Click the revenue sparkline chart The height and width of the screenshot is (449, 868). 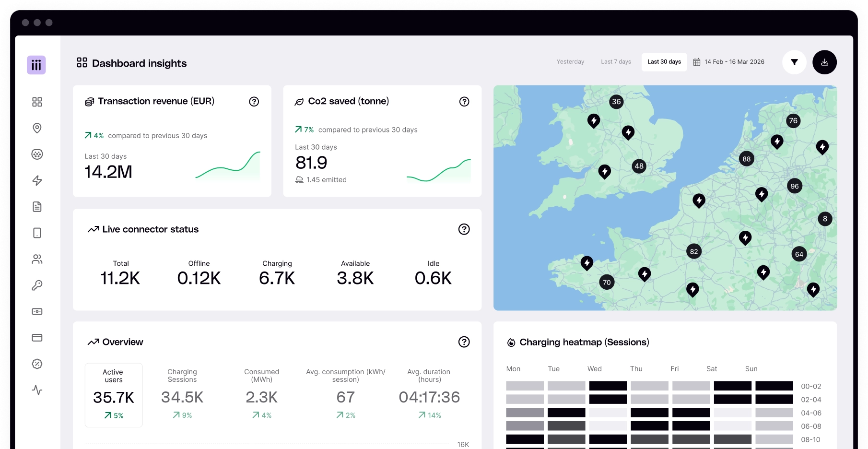pos(228,166)
